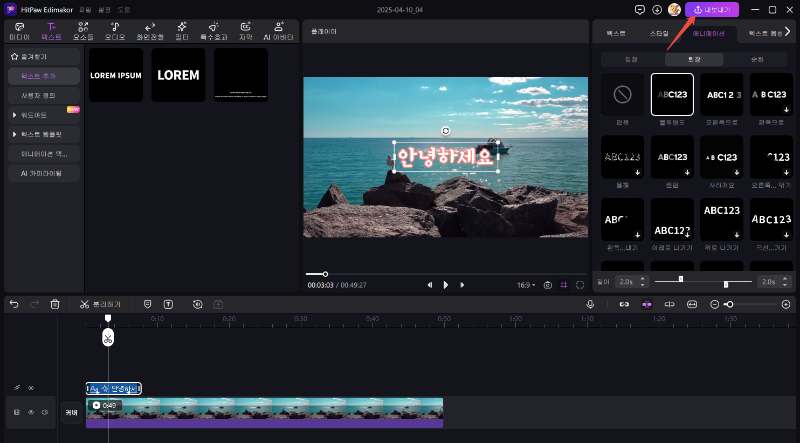Open the 16:9 aspect ratio dropdown
Screen dimensions: 800x443
pos(526,285)
